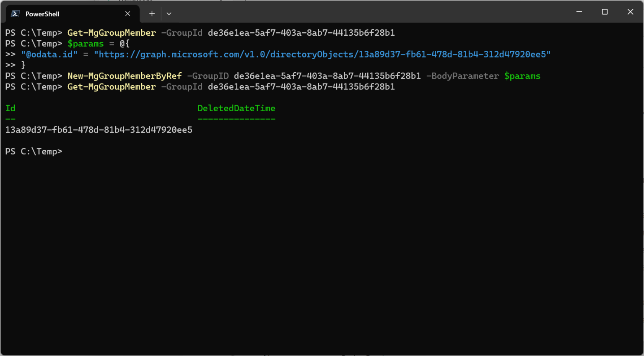Close the PowerShell tab
The height and width of the screenshot is (356, 644).
pyautogui.click(x=127, y=14)
